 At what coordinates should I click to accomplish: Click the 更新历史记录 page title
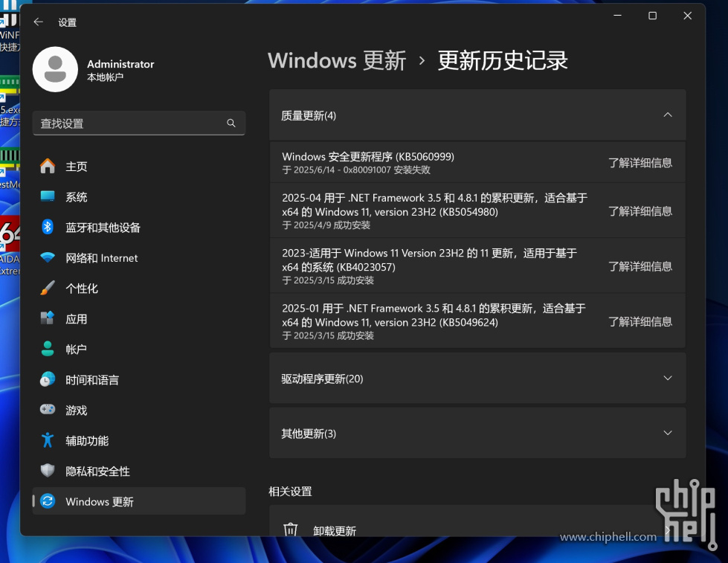[503, 61]
